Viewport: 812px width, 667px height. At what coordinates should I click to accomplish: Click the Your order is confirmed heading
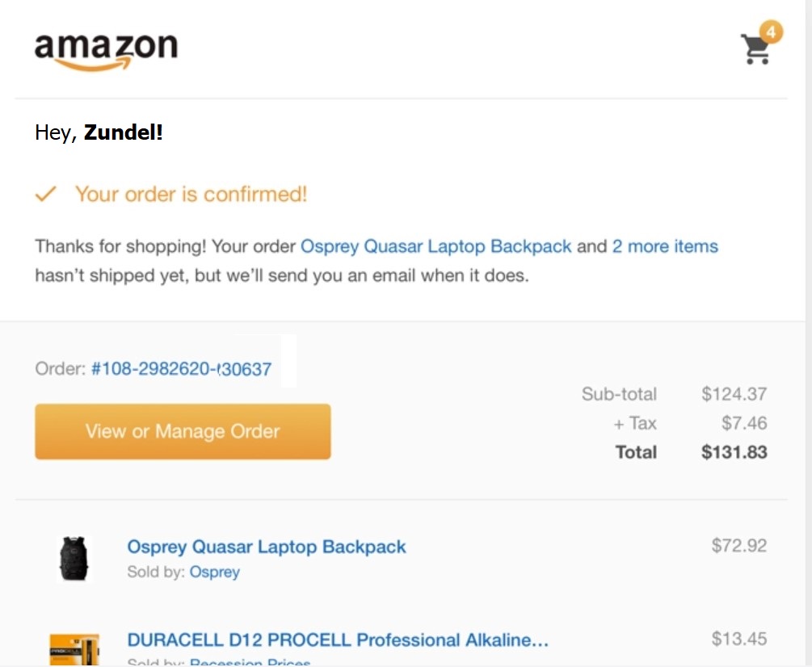191,195
